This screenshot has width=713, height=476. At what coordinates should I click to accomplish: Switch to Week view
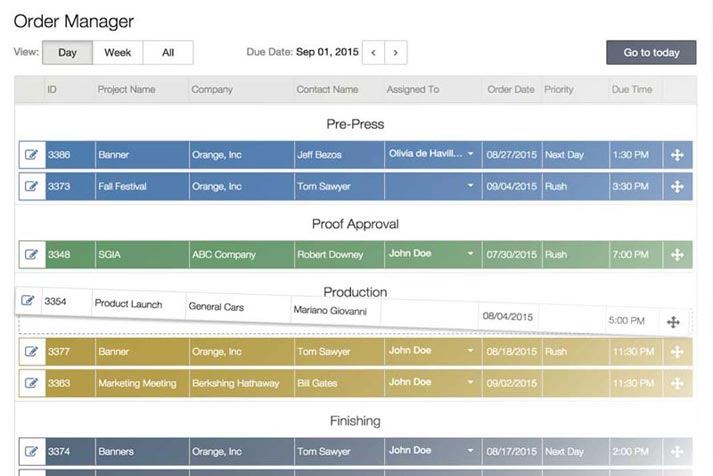117,52
